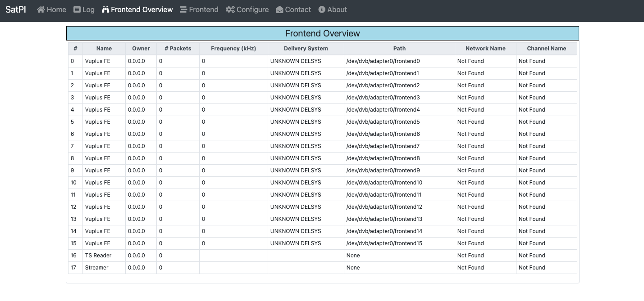Click the Channel Name column header
Screen dimensions: 644x301
[546, 49]
